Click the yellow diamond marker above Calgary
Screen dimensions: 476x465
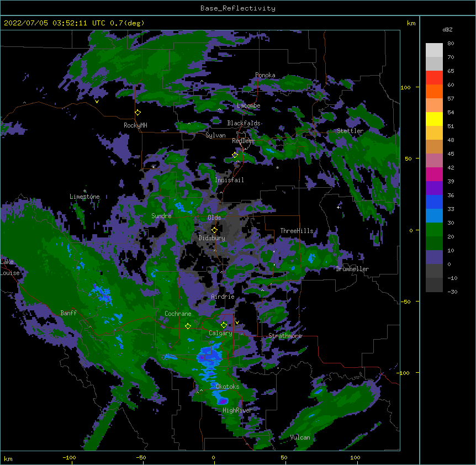point(224,325)
